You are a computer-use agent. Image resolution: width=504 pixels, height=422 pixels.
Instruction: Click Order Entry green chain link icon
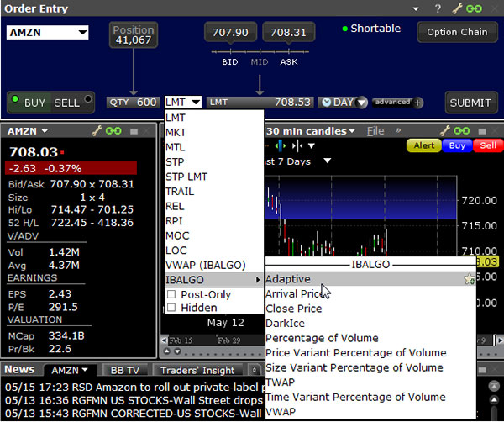[474, 8]
